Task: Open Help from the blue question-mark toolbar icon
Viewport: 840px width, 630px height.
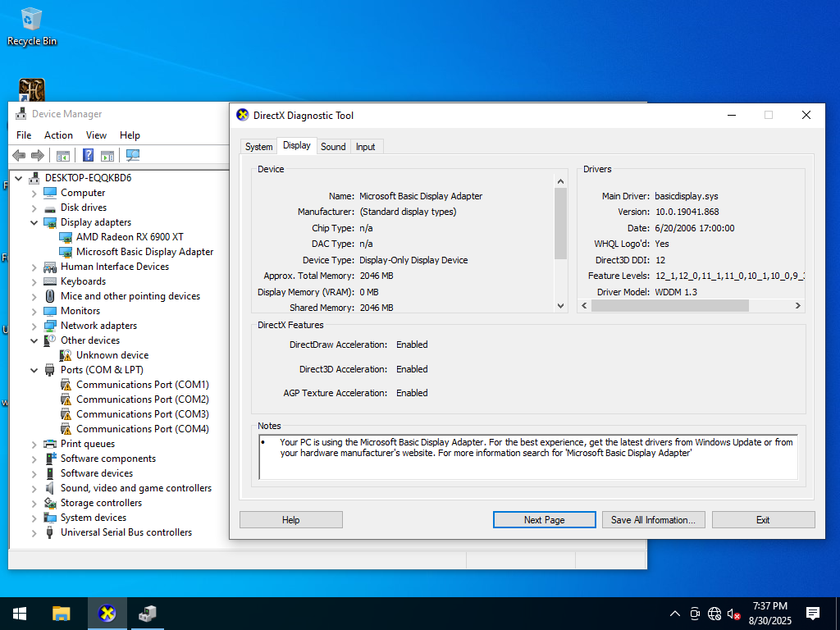Action: (89, 155)
